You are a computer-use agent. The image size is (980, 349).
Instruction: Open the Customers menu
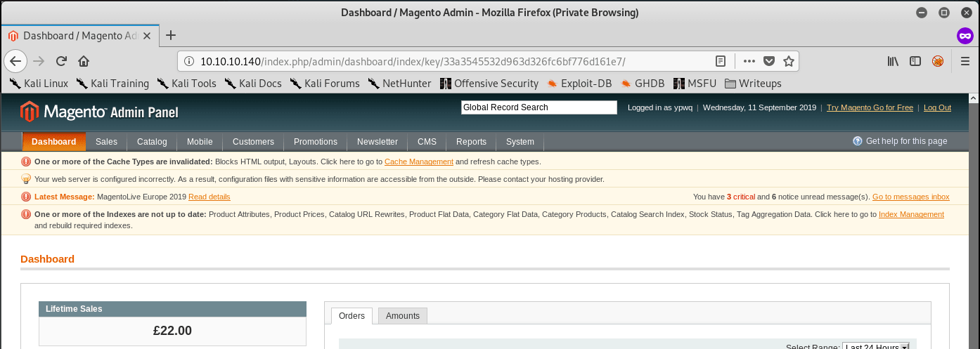253,141
